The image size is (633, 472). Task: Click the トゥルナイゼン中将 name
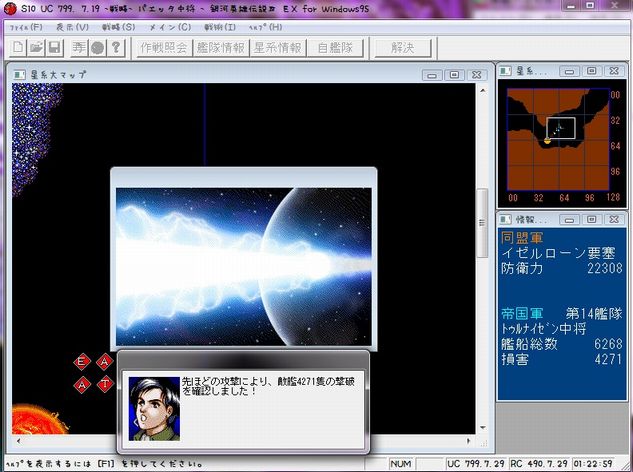click(x=543, y=329)
